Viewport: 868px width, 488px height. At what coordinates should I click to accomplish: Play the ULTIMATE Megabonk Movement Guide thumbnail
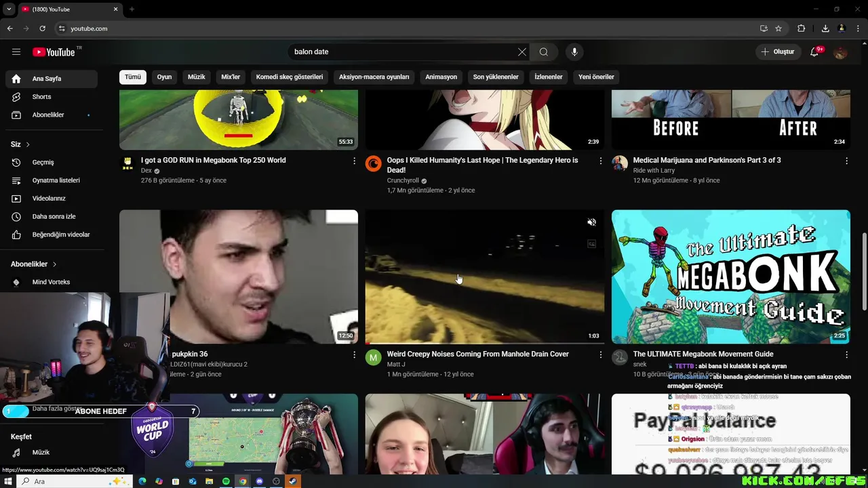pos(731,277)
